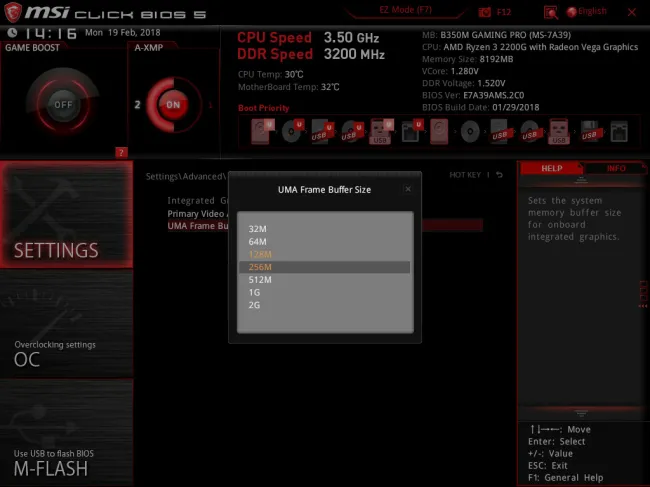Click the back arrow beside HOT KEY
The height and width of the screenshot is (487, 650).
point(500,175)
